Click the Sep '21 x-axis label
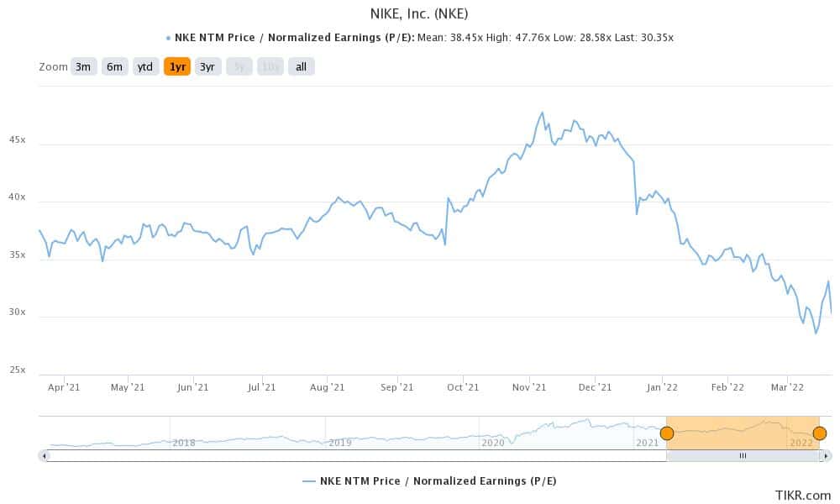Screen dimensions: 840x504 coord(397,387)
